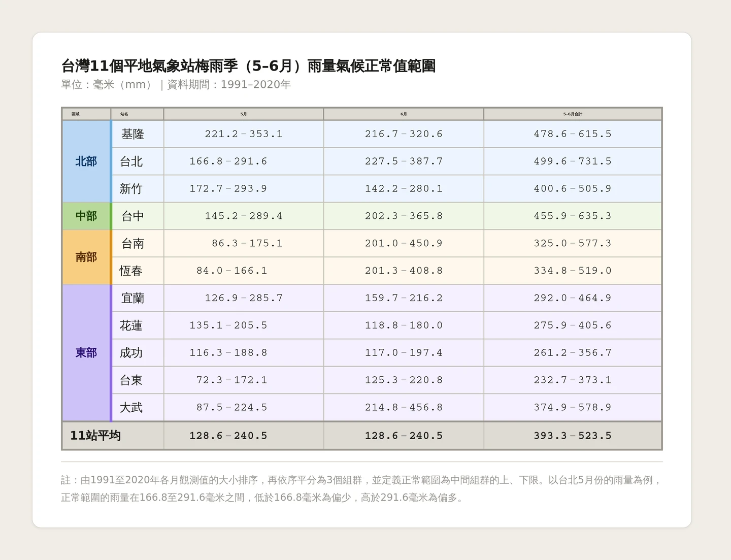The image size is (731, 560).
Task: Select the 北部 region cell
Action: [86, 161]
